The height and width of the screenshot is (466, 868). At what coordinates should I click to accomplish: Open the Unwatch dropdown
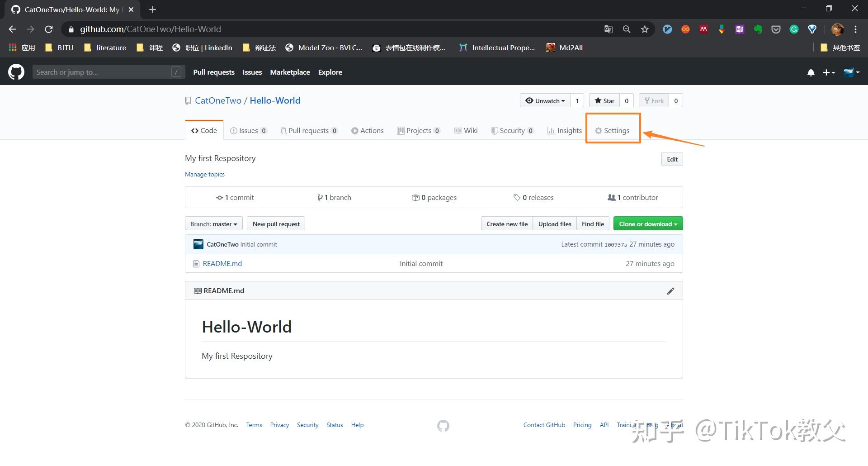coord(545,101)
